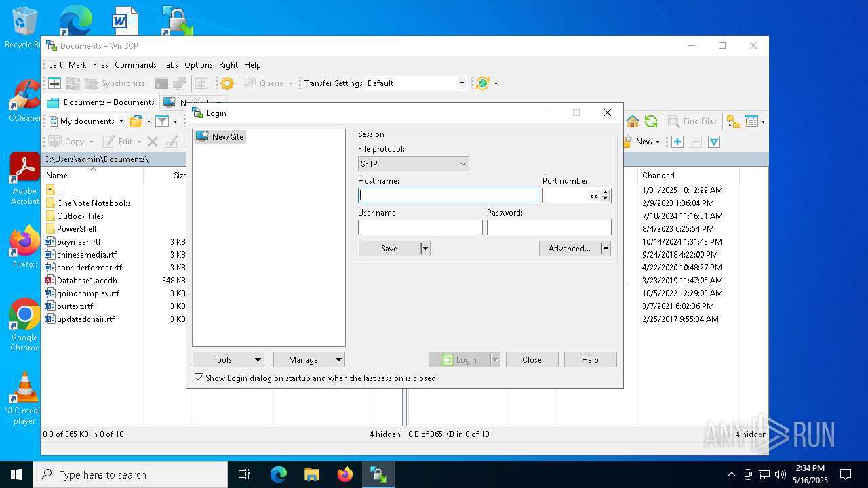Viewport: 868px width, 488px height.
Task: Expand the view style dropdown arrow
Action: [763, 121]
